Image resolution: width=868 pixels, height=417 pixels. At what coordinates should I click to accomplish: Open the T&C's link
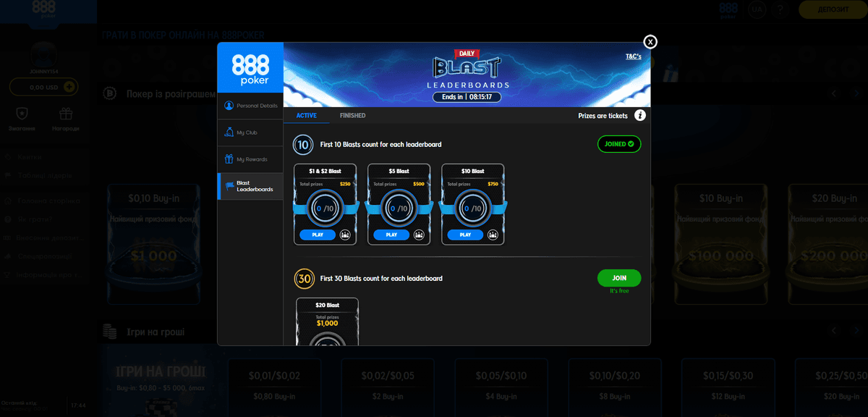634,56
